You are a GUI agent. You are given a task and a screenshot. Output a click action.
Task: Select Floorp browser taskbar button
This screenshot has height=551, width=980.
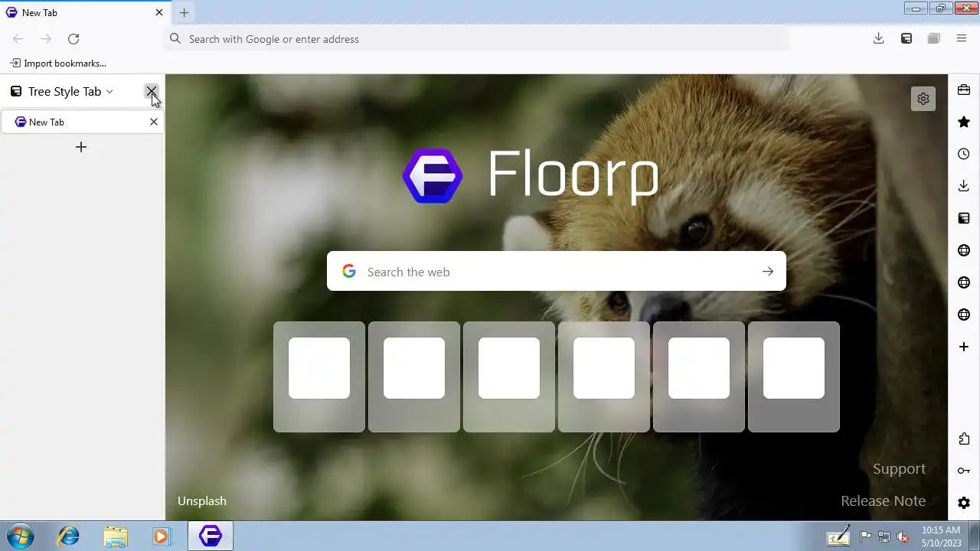point(211,536)
